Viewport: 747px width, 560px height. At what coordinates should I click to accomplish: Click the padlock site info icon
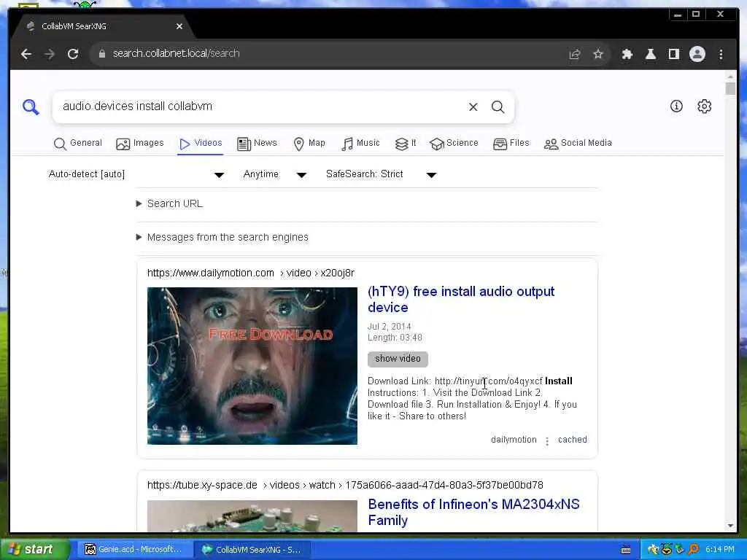coord(101,54)
